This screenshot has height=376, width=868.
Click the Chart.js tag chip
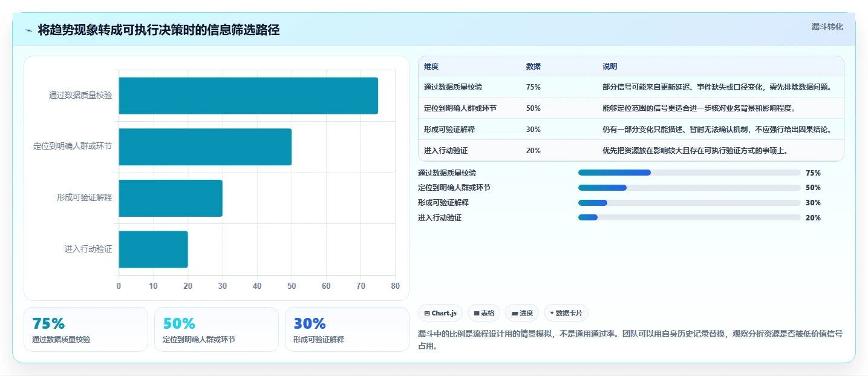click(440, 313)
